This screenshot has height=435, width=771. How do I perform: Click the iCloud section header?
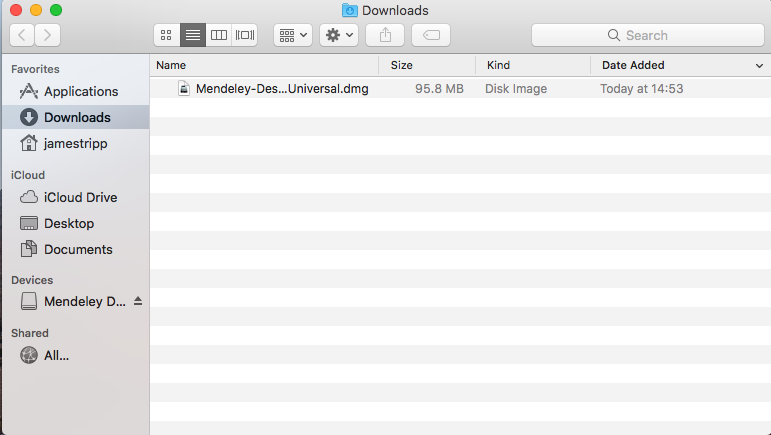(28, 175)
